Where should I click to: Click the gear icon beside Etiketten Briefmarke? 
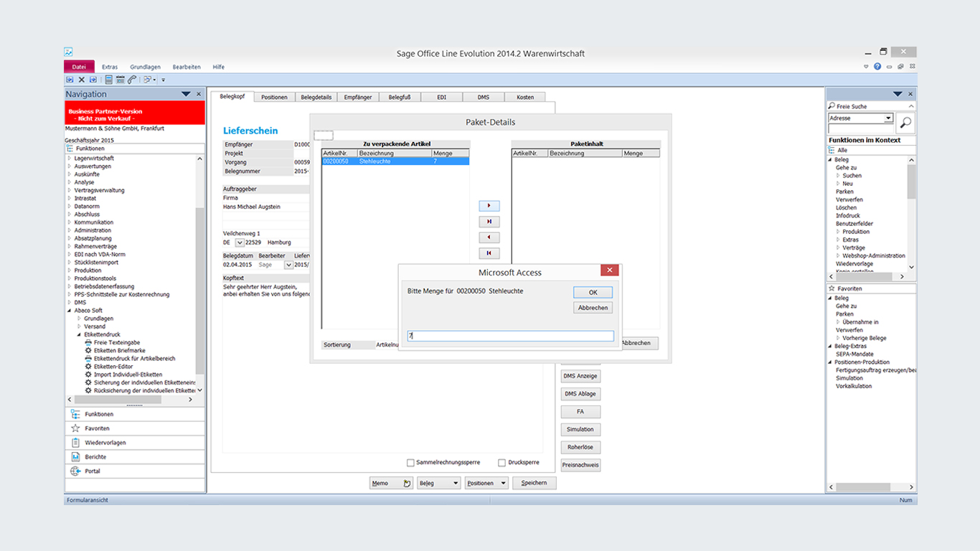pyautogui.click(x=88, y=351)
